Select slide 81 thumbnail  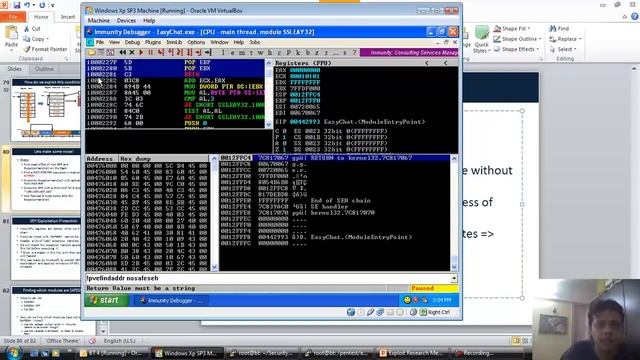(47, 249)
